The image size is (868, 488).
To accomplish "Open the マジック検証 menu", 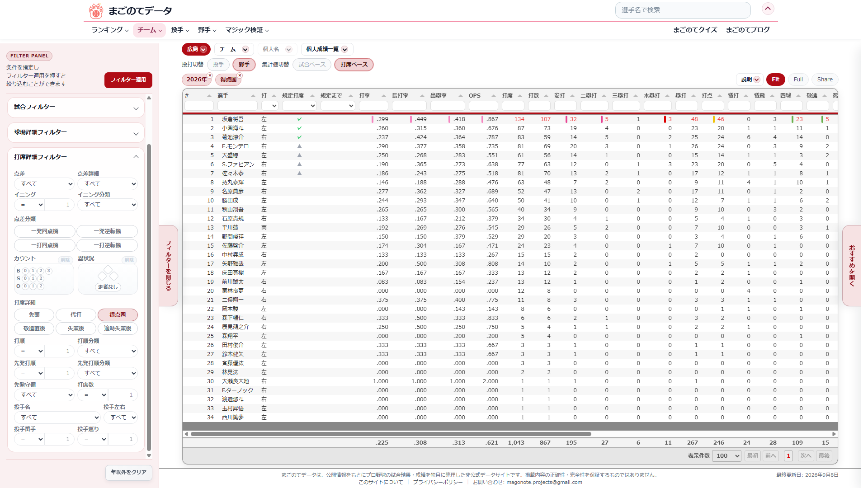I will pyautogui.click(x=247, y=30).
